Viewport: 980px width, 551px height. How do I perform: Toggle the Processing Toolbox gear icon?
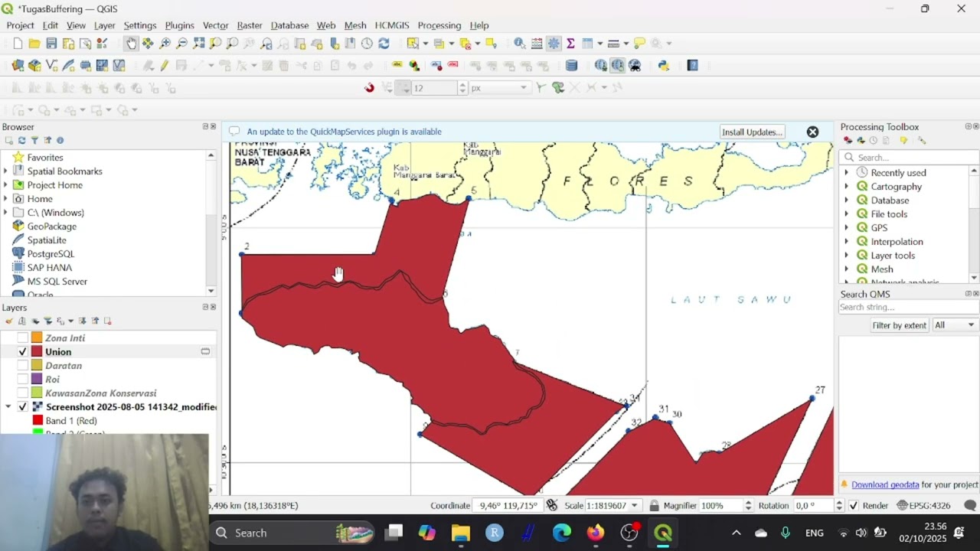coord(554,44)
